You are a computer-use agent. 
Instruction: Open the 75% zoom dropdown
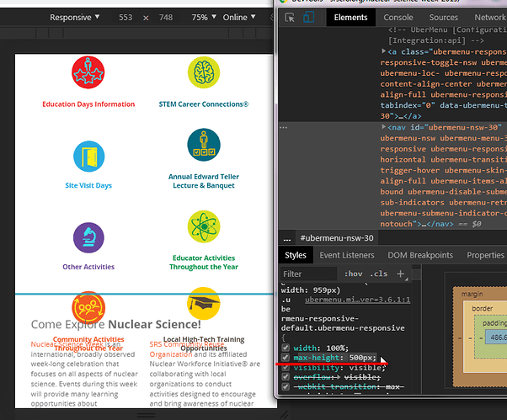coord(204,17)
